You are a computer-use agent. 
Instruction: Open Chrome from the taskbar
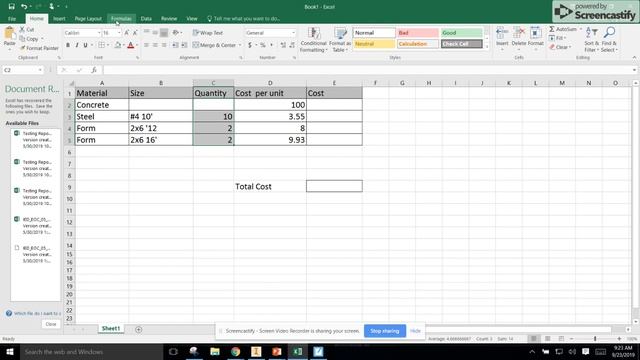tap(236, 352)
